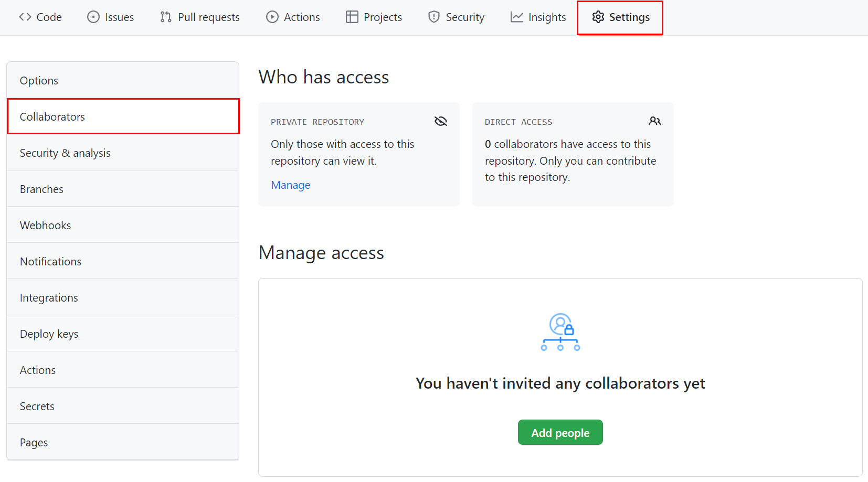Open the Security tab
868x482 pixels.
click(457, 17)
